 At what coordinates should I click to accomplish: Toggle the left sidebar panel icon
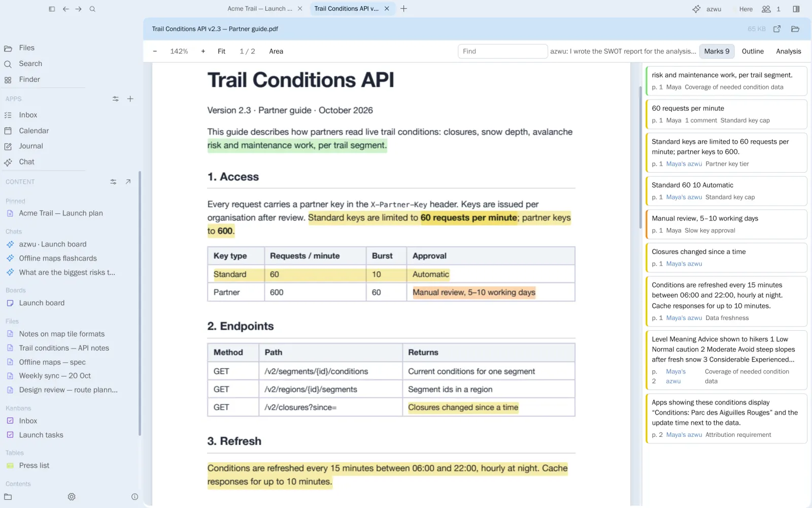click(x=52, y=9)
